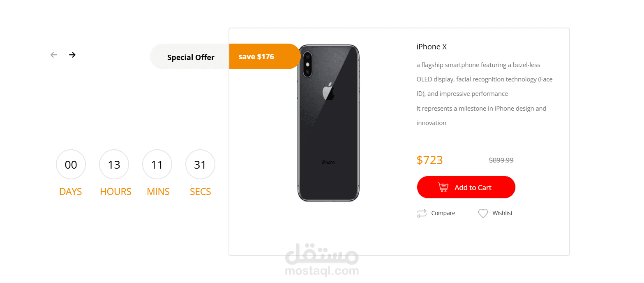Viewport: 644px width, 283px height.
Task: Click the iPhone X product image
Action: point(328,123)
